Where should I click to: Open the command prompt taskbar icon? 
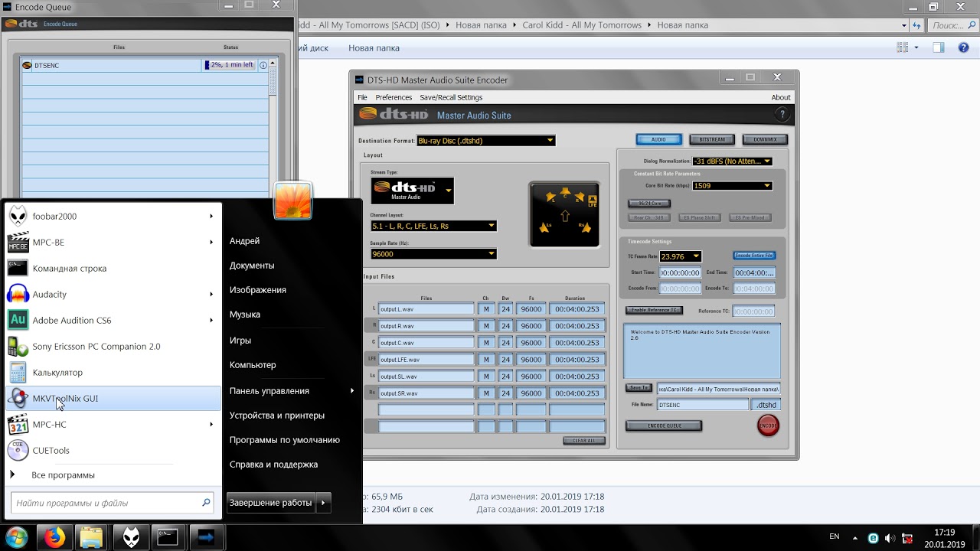(x=168, y=537)
